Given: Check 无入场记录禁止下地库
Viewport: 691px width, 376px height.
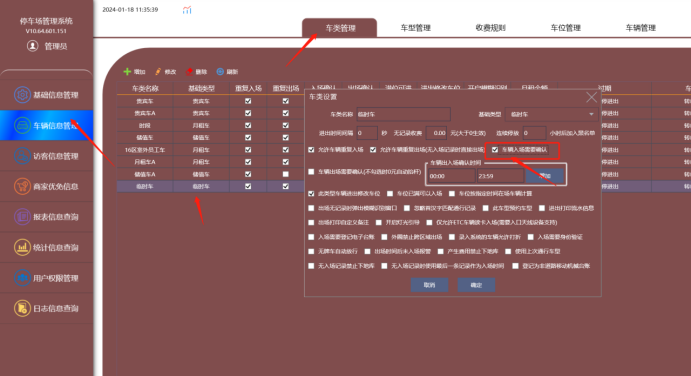Looking at the screenshot, I should pyautogui.click(x=312, y=266).
